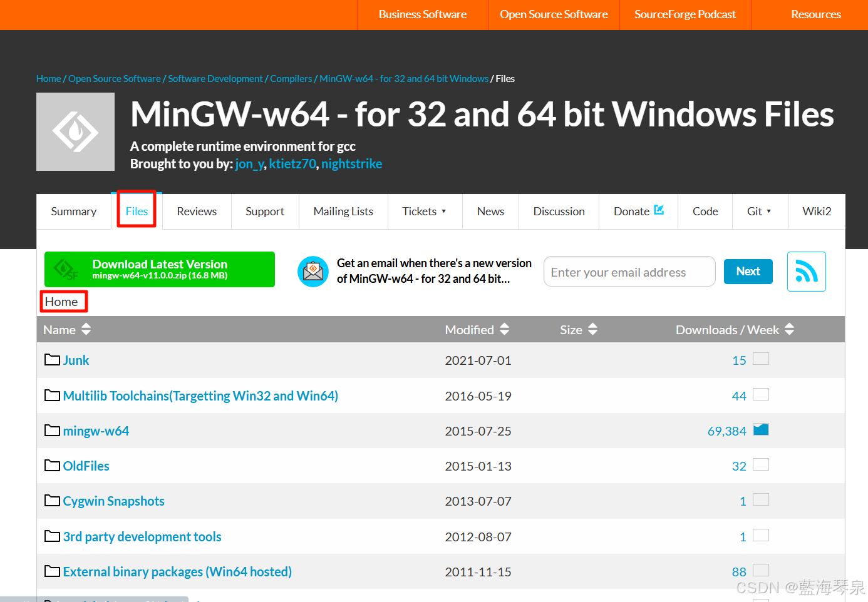Open the Wiki2 tab

coord(817,212)
